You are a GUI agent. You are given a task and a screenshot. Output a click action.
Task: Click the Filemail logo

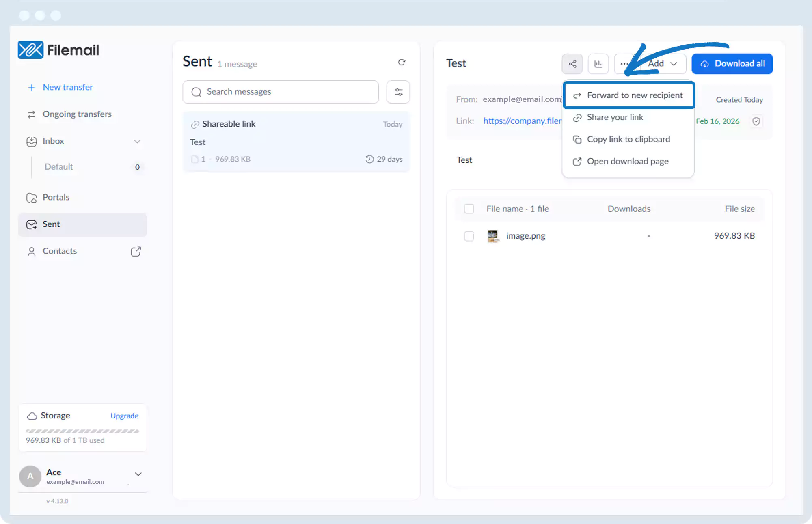point(58,50)
